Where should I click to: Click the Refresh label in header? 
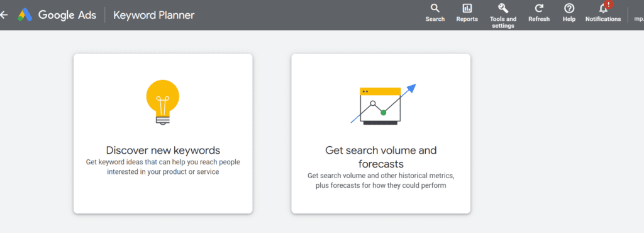539,20
